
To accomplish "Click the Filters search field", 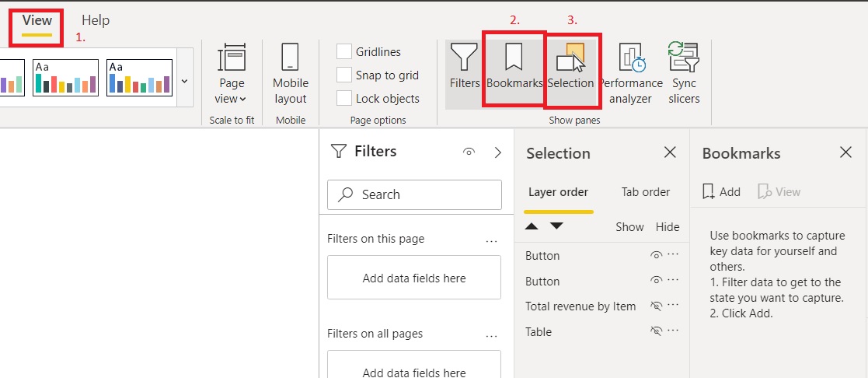I will pos(414,194).
